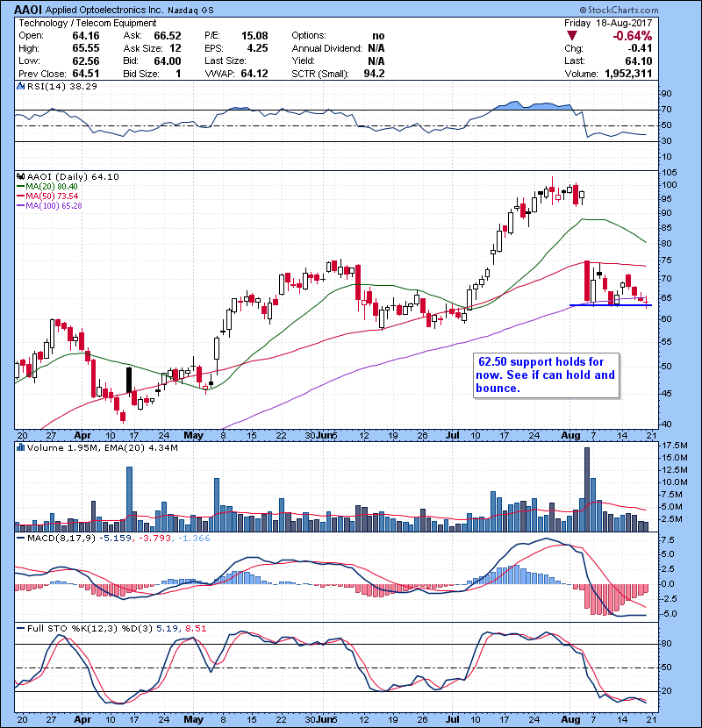Click the Full STO legend icon

point(19,626)
